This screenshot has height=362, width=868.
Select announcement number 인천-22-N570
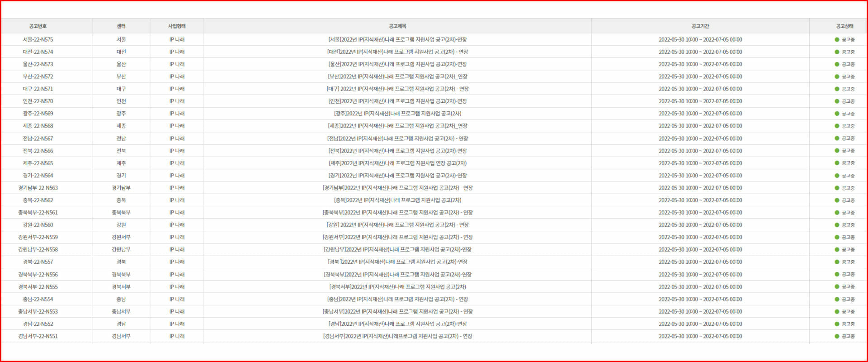click(x=38, y=101)
